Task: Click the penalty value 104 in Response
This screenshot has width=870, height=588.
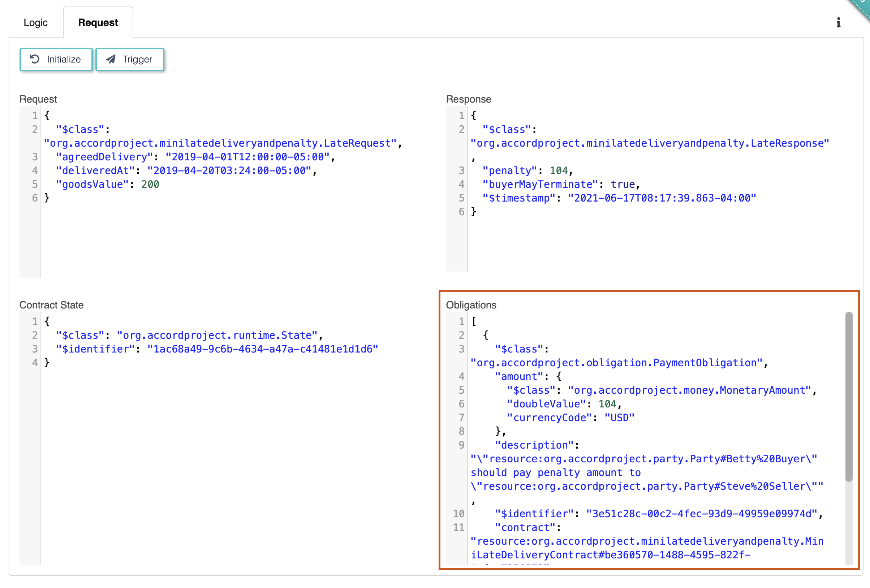Action: [x=559, y=171]
